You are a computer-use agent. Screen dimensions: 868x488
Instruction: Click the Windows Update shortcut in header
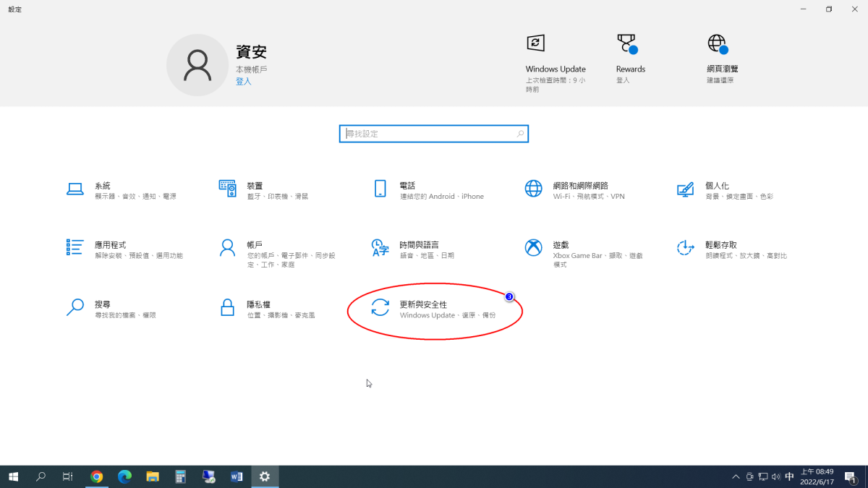pyautogui.click(x=556, y=63)
